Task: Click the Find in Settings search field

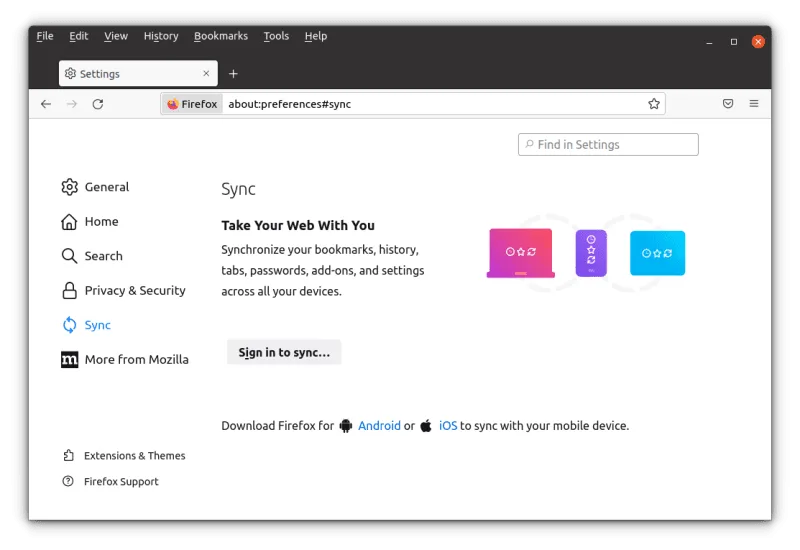Action: coord(608,145)
